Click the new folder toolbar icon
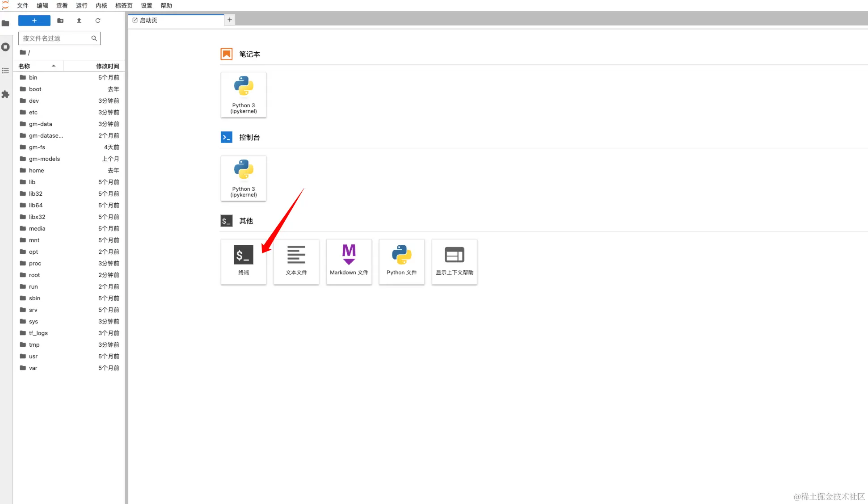 click(x=60, y=21)
